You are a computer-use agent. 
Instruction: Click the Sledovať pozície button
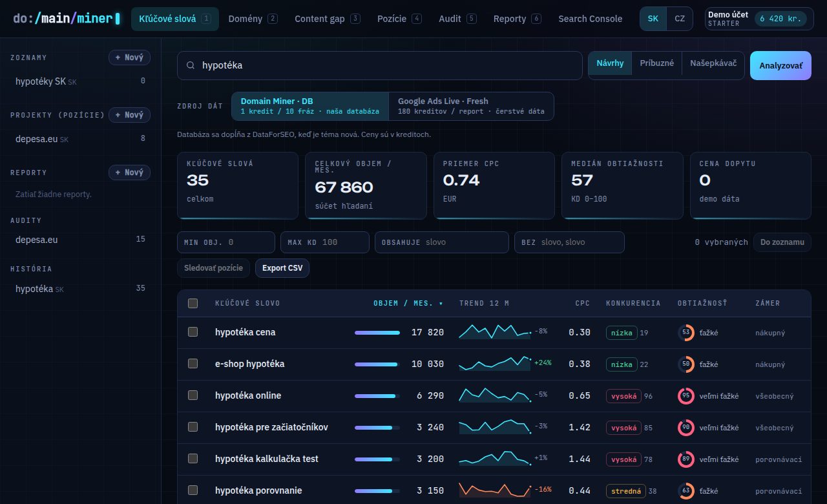[214, 268]
